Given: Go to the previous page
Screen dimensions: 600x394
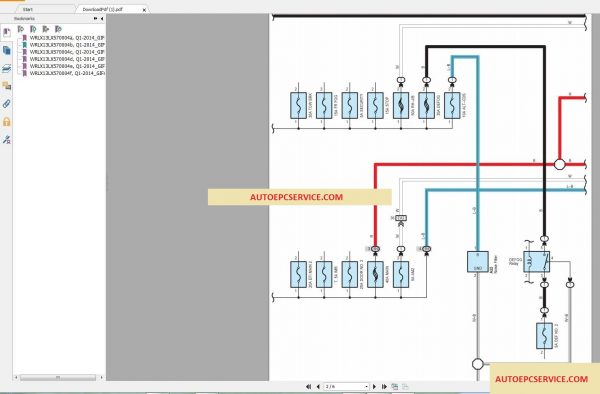Looking at the screenshot, I should [318, 387].
